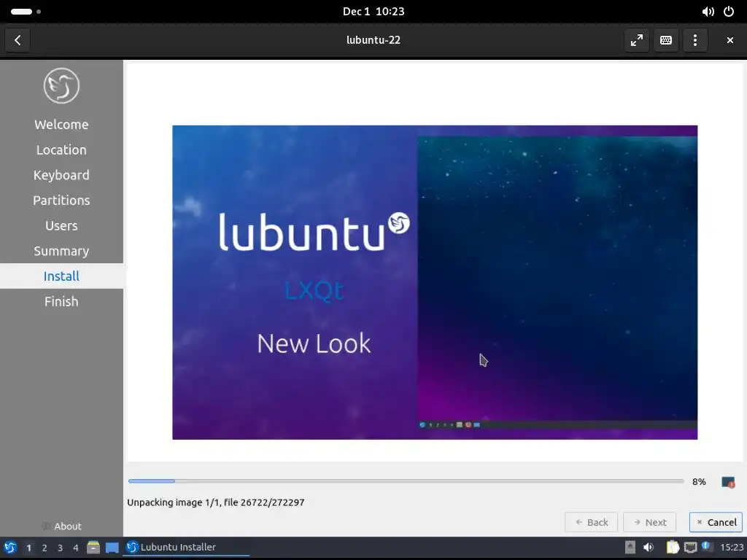Click the installation progress bar

406,481
